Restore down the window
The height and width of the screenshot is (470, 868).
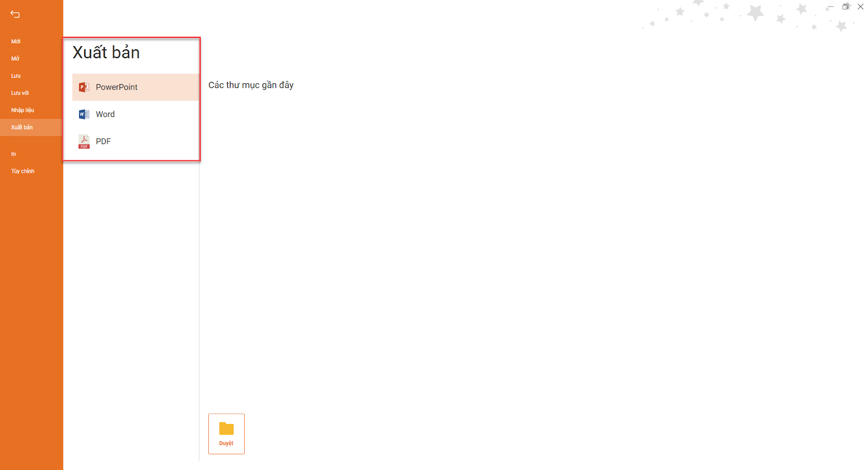[845, 7]
